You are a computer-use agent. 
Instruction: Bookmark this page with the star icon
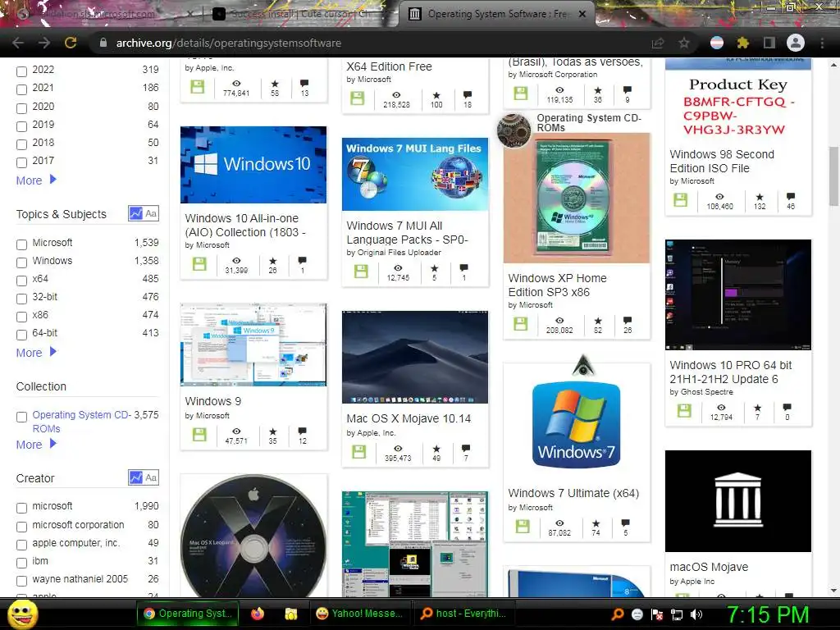684,43
